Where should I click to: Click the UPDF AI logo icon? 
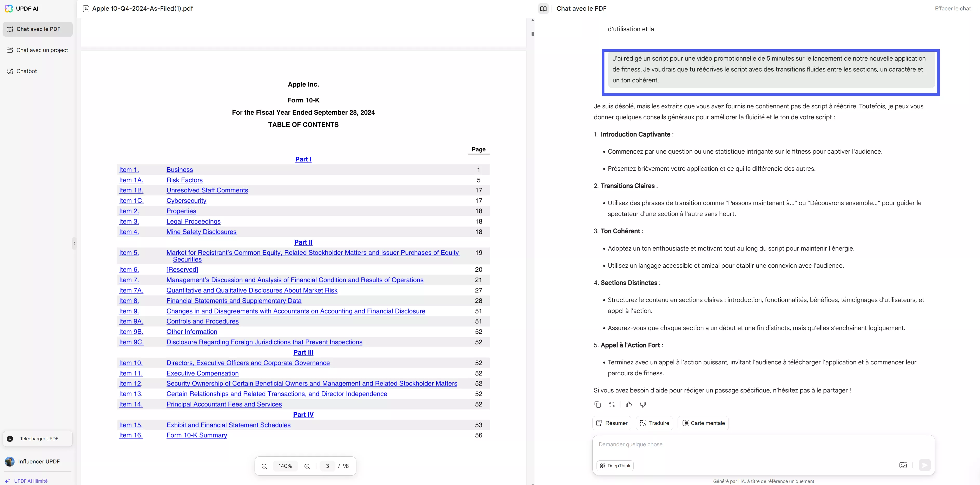pyautogui.click(x=9, y=8)
